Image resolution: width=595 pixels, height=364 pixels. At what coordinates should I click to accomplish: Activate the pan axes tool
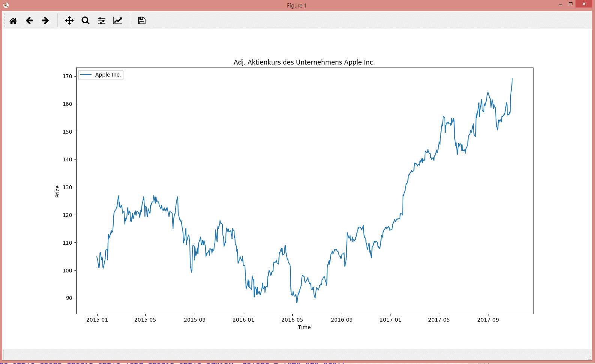(x=69, y=21)
